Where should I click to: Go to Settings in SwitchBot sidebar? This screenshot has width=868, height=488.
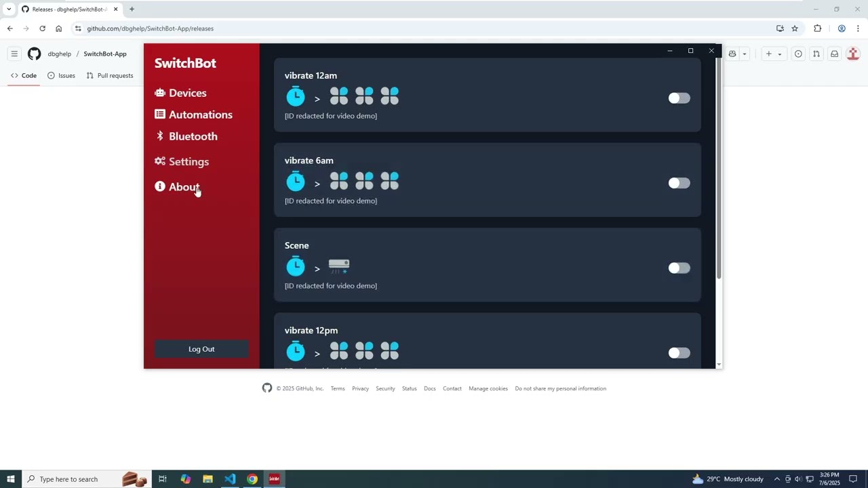tap(182, 161)
